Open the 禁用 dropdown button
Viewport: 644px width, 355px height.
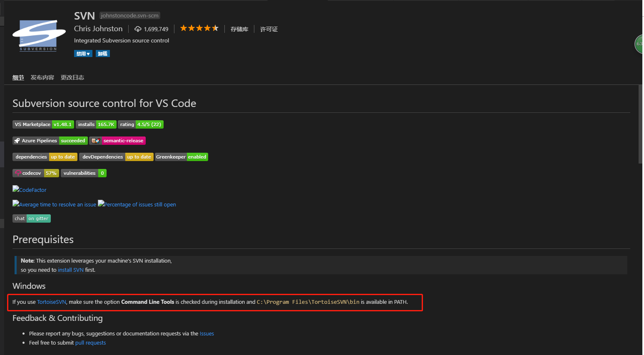83,54
